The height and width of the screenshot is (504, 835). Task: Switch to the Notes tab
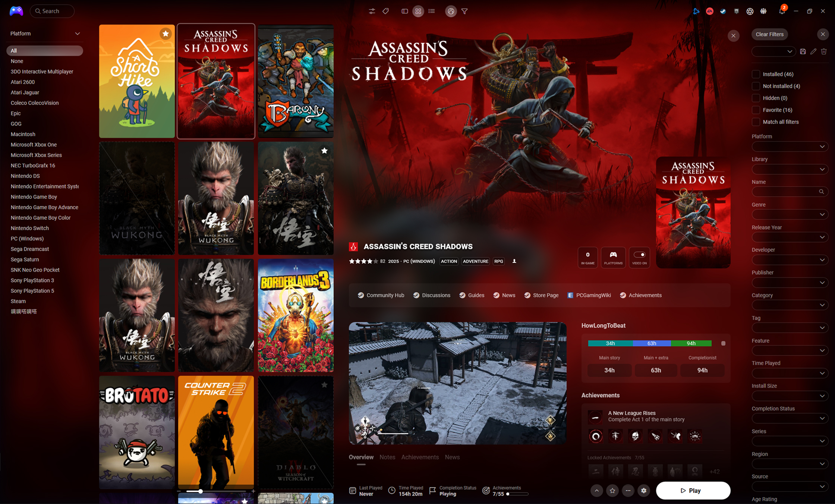pos(387,457)
